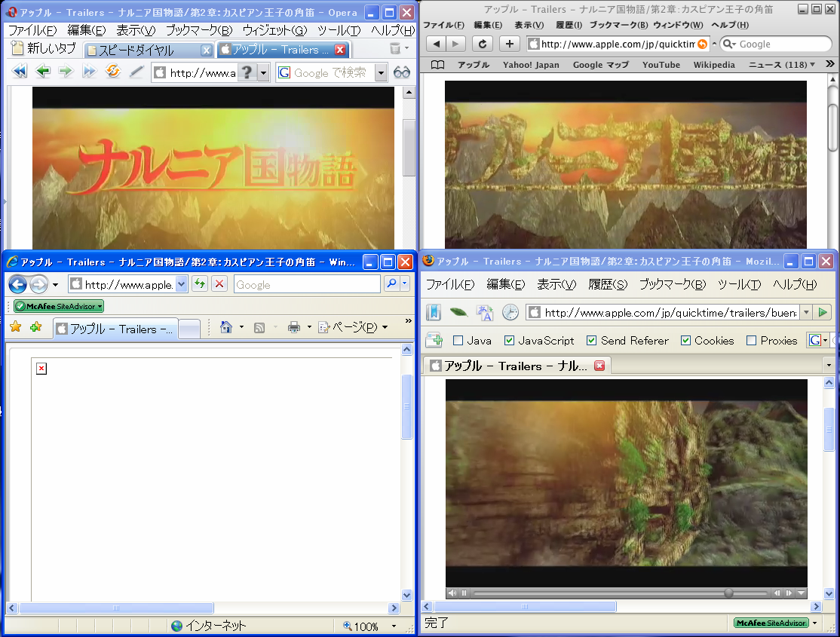The width and height of the screenshot is (840, 637).
Task: Click the Home icon in Internet Explorer
Action: tap(226, 327)
